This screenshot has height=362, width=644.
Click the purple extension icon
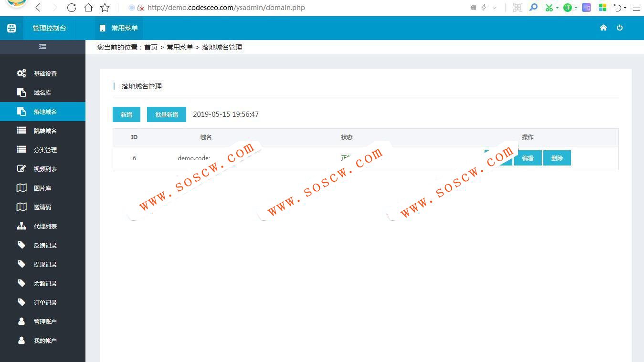587,8
